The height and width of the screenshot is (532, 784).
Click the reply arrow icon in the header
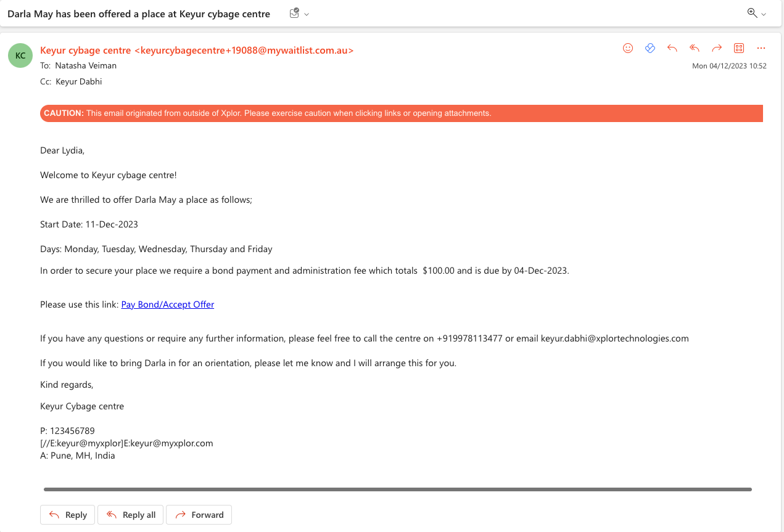click(672, 48)
